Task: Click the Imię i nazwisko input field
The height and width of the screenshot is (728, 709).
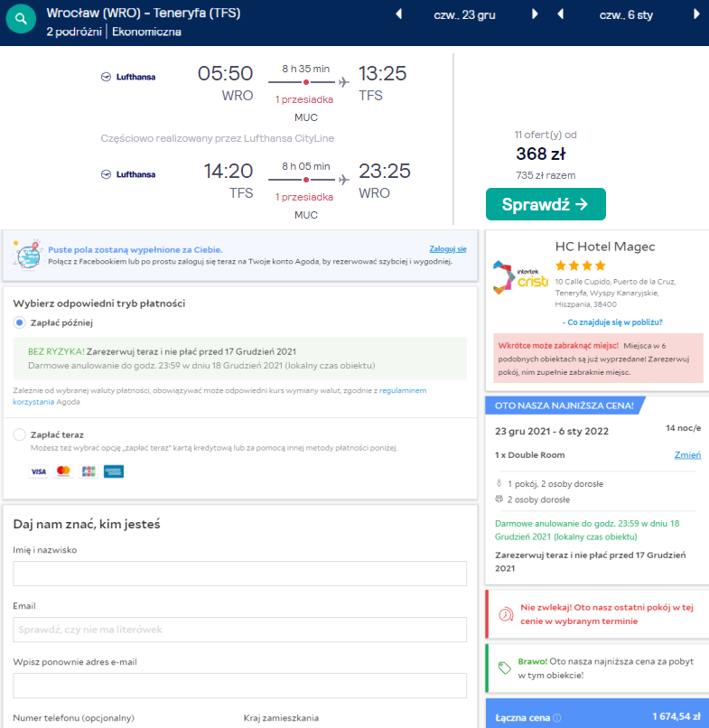Action: click(x=239, y=574)
